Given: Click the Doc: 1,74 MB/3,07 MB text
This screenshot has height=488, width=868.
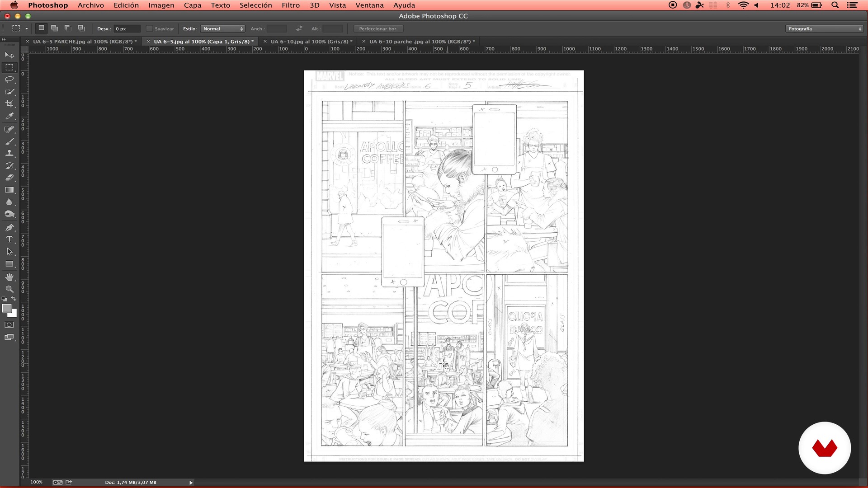Looking at the screenshot, I should click(131, 482).
